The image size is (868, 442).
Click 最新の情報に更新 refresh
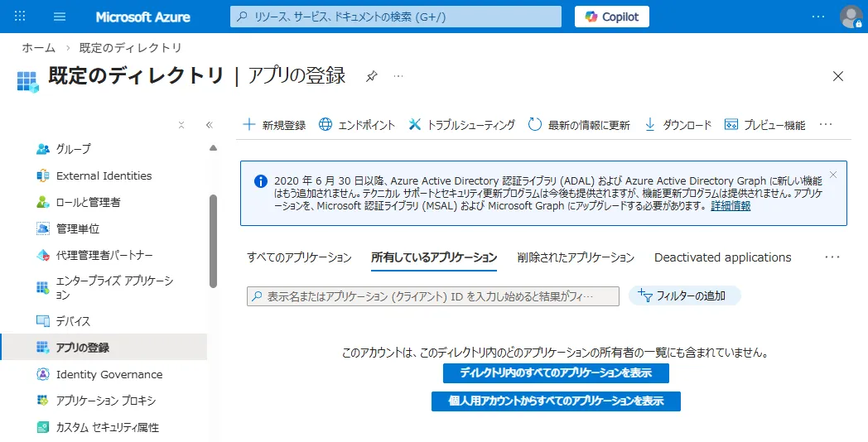coord(579,125)
